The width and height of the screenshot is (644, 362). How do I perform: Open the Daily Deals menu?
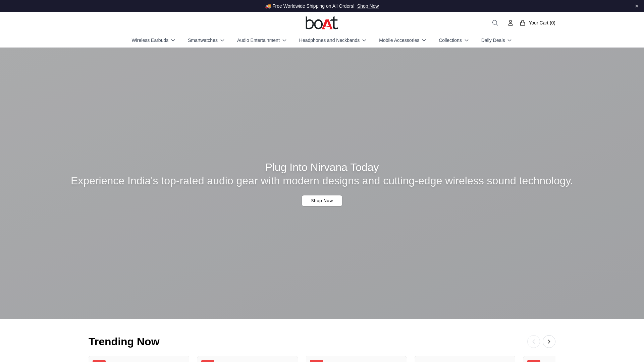(x=496, y=40)
